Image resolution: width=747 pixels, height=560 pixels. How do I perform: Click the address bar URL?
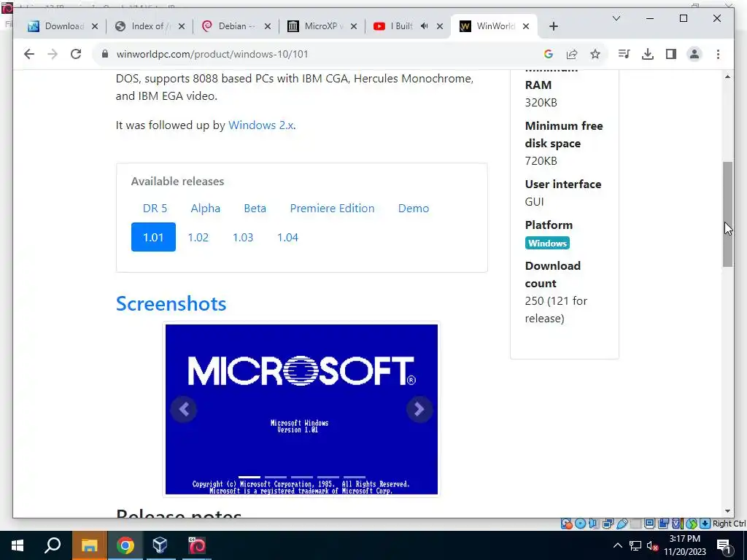[212, 54]
